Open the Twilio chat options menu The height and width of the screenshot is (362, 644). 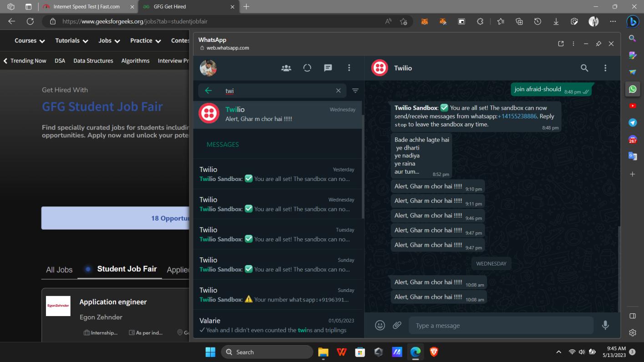pos(605,68)
